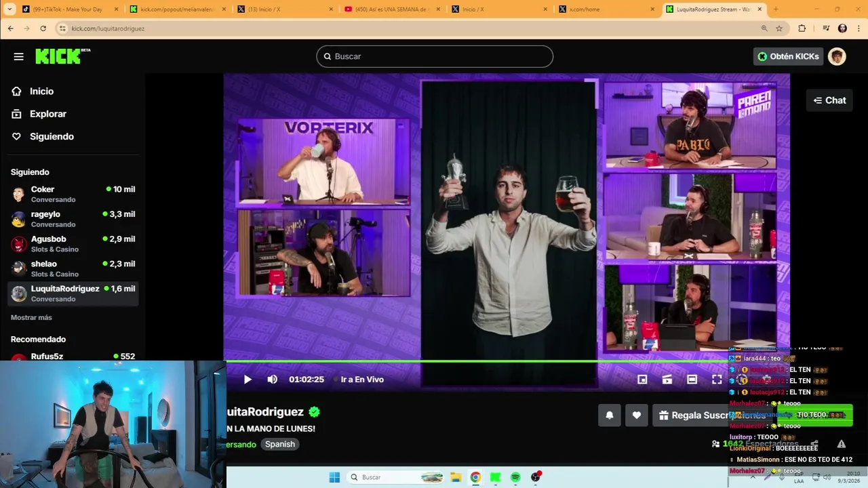This screenshot has width=868, height=488.
Task: Click the heart follow button
Action: tap(636, 415)
